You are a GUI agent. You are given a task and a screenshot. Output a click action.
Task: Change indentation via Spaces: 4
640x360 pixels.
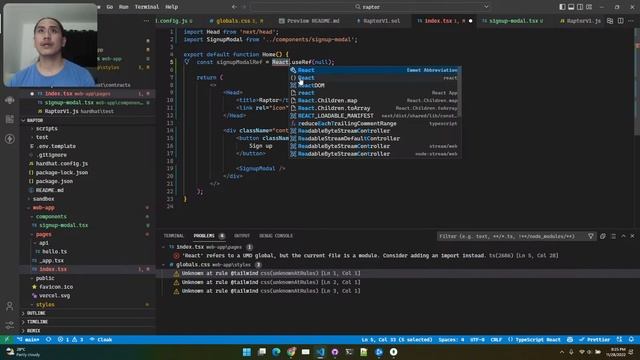(451, 340)
